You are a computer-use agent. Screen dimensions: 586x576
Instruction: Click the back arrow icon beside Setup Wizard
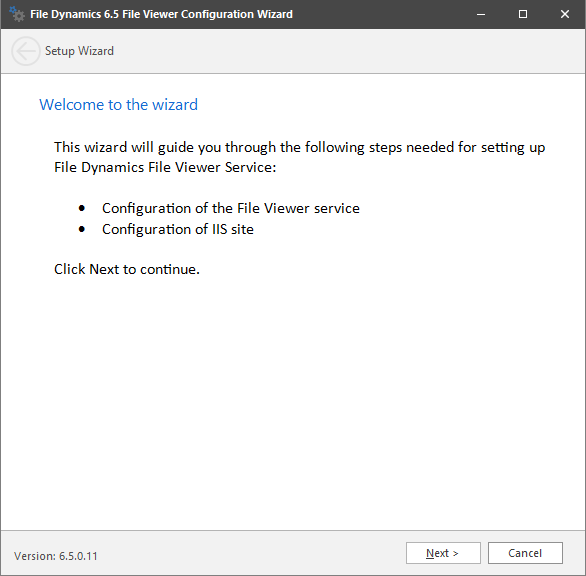tap(25, 51)
